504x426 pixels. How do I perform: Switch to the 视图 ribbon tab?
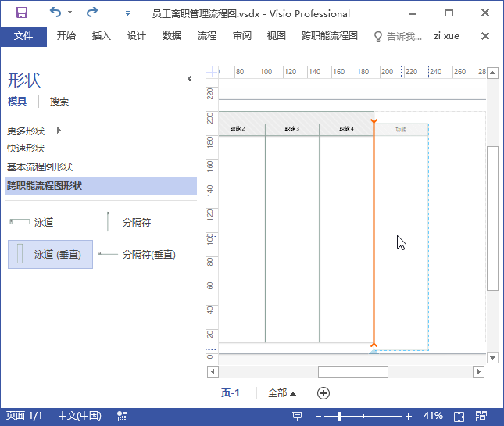[x=277, y=36]
